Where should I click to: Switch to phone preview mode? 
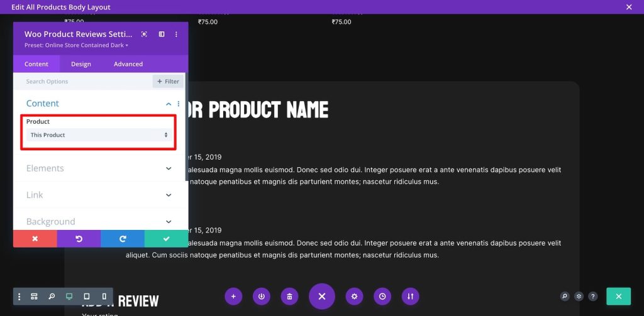click(x=104, y=297)
